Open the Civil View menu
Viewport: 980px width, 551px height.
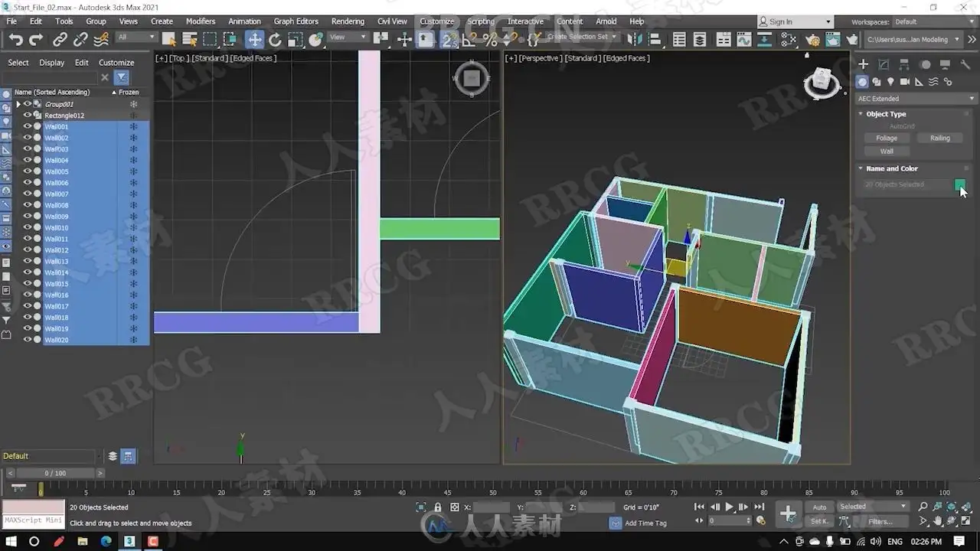[392, 21]
